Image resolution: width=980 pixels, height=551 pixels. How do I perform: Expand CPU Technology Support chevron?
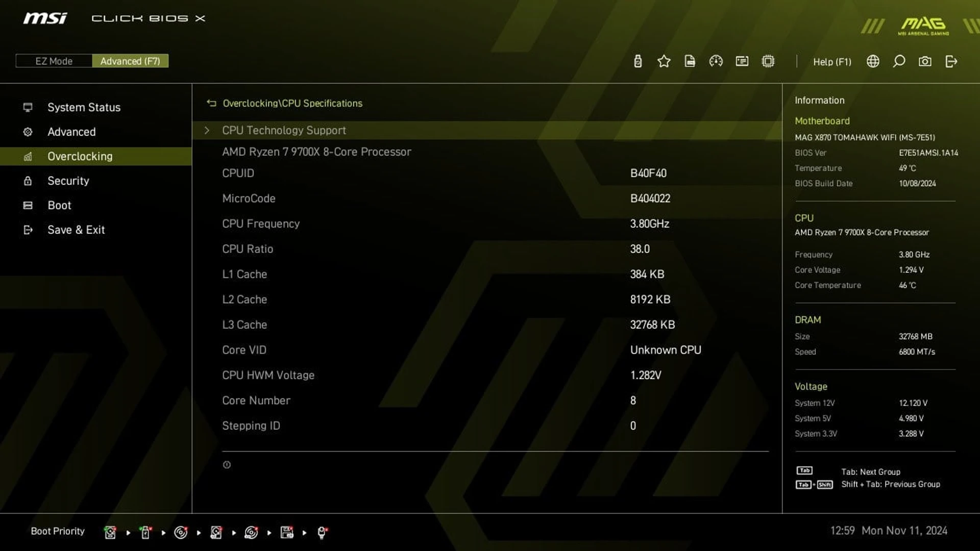[207, 130]
